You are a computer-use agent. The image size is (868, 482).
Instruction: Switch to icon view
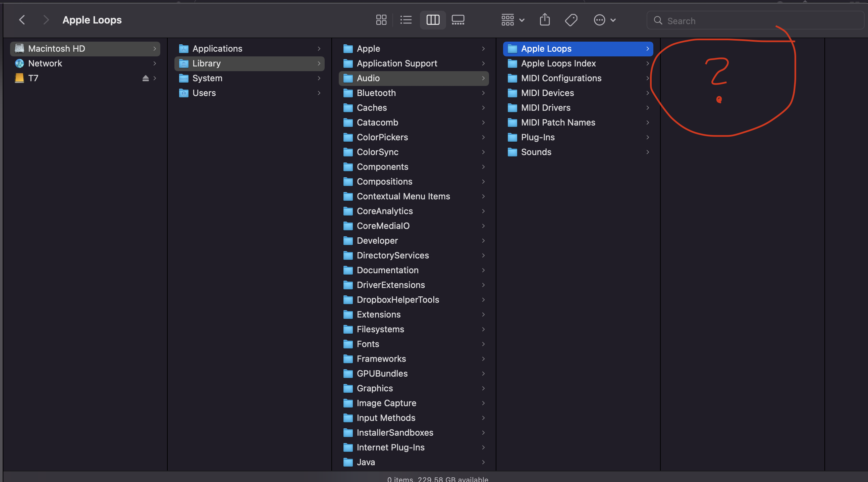point(381,20)
